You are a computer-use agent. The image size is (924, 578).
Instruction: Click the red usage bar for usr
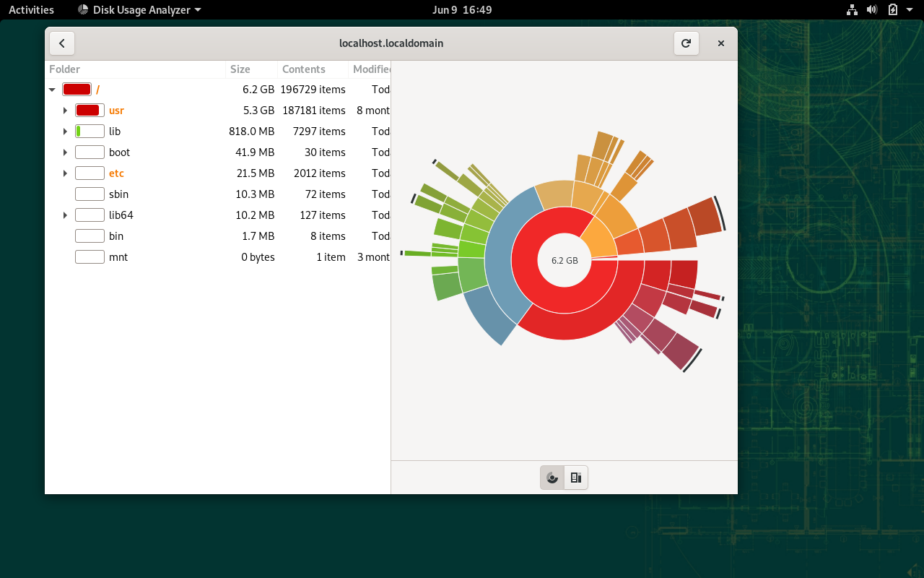pos(90,111)
